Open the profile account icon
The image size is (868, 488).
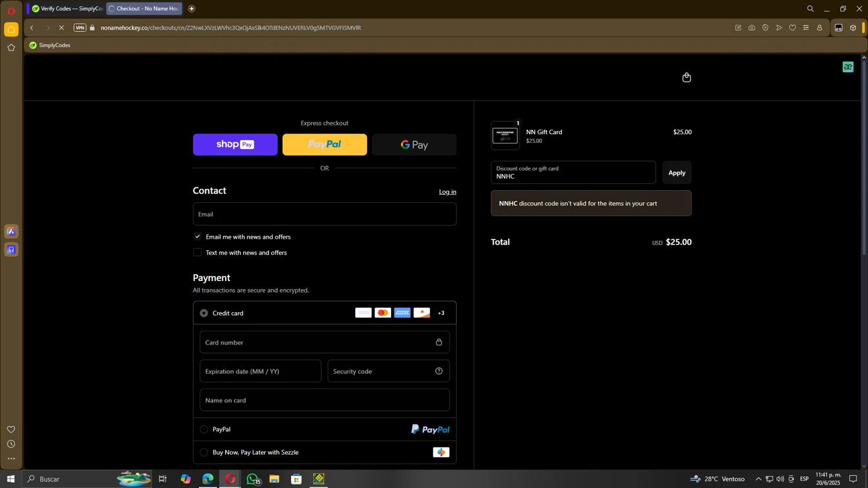[x=819, y=28]
